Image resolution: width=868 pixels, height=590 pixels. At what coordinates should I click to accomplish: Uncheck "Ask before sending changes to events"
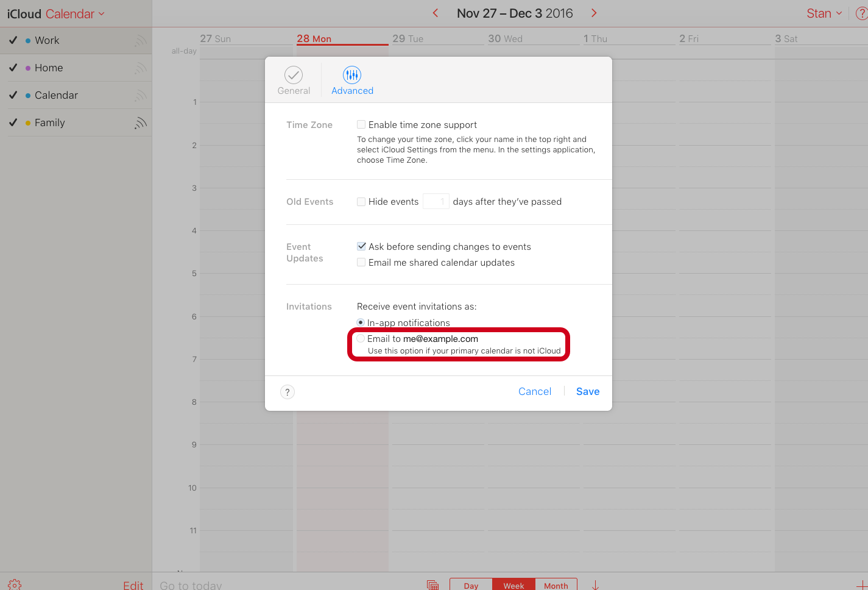[361, 246]
